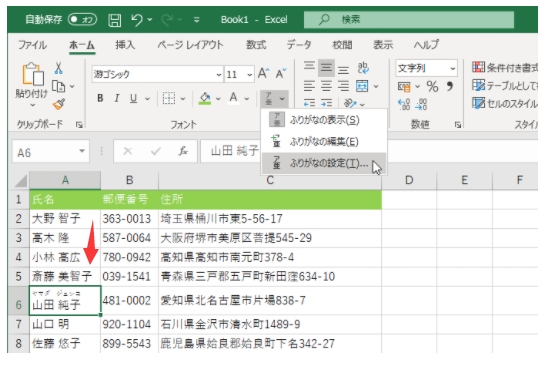Select ふりがなの表示(S) menu item
The image size is (545, 368).
[x=324, y=120]
